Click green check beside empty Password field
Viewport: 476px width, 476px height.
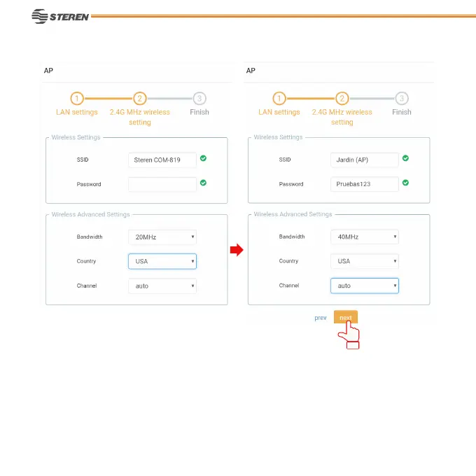point(203,183)
